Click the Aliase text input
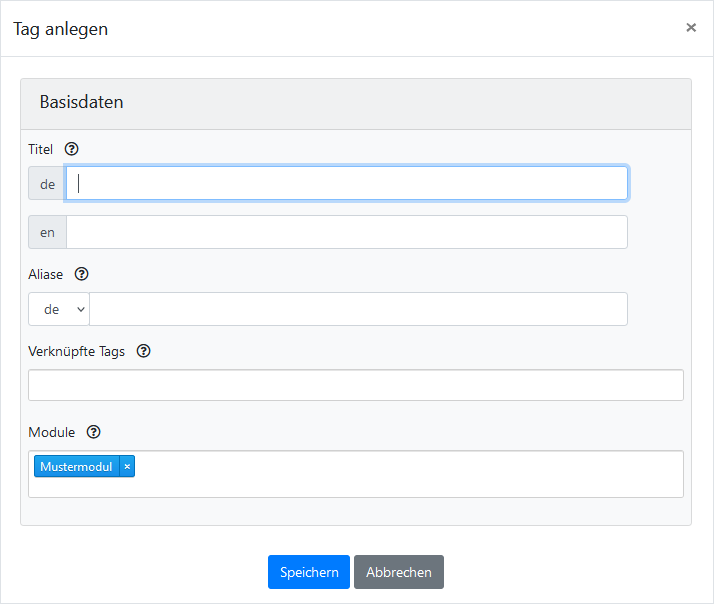714x604 pixels. 358,310
